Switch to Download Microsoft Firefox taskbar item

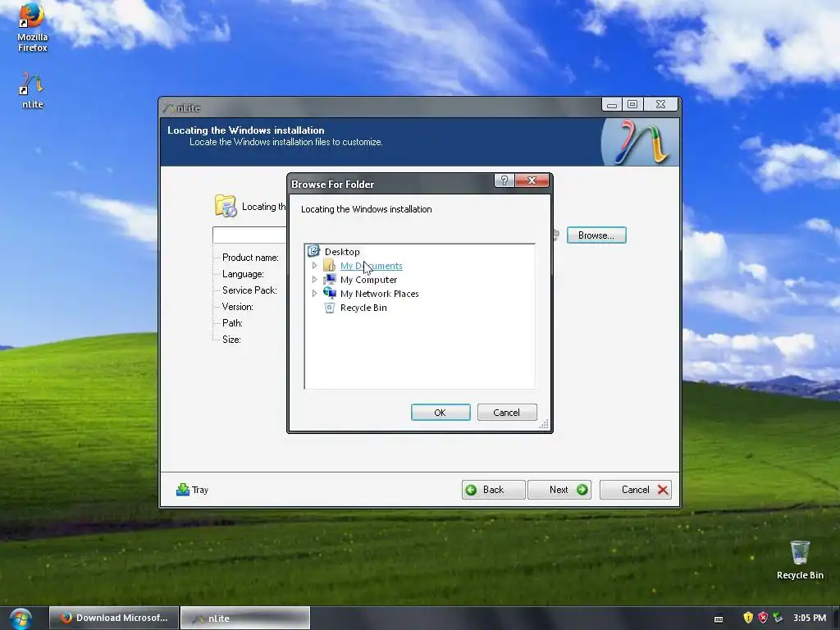(x=113, y=618)
